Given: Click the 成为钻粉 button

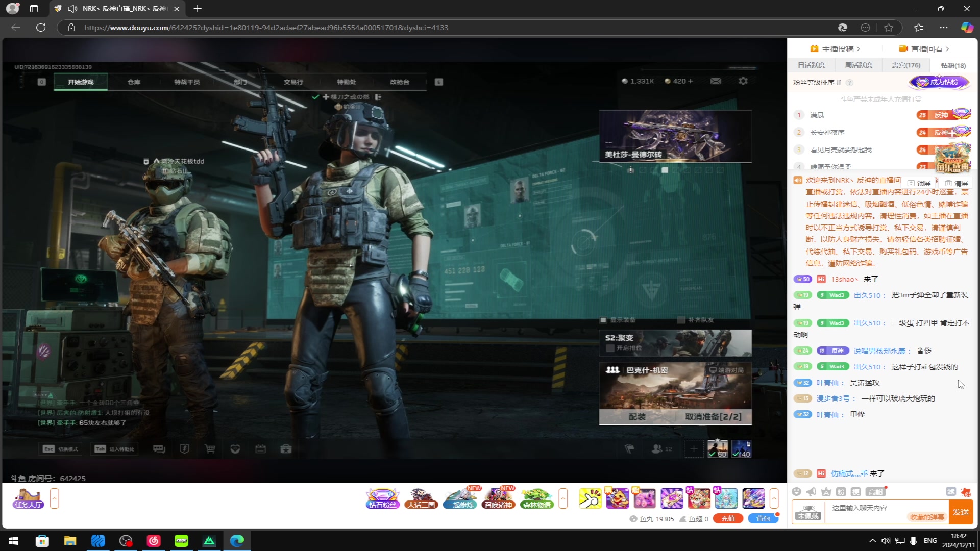Looking at the screenshot, I should 938,82.
